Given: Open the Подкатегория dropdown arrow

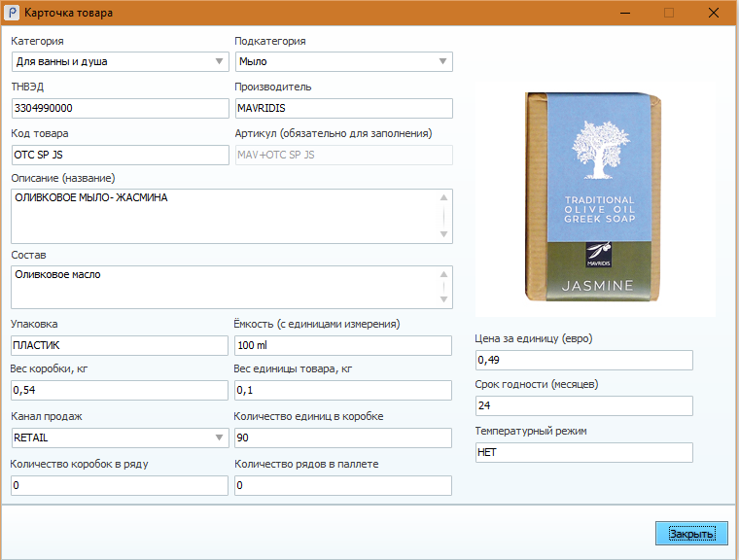Looking at the screenshot, I should tap(443, 61).
